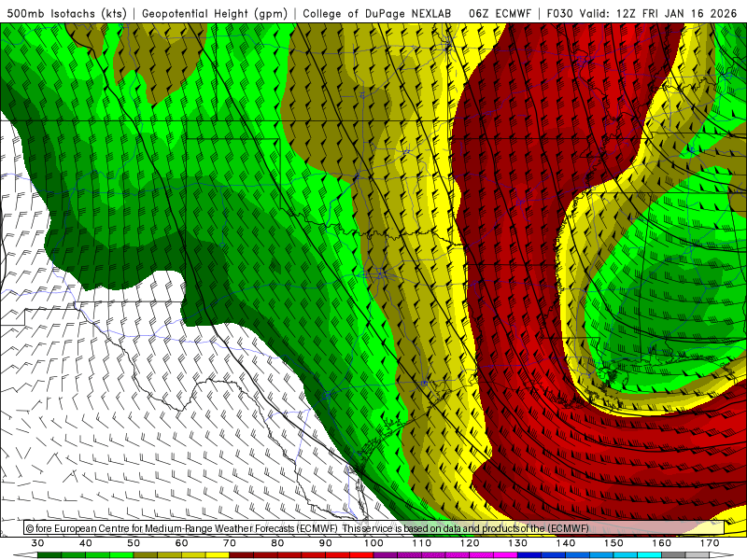Click the cyan segment just before 160
The image size is (747, 560).
point(649,555)
